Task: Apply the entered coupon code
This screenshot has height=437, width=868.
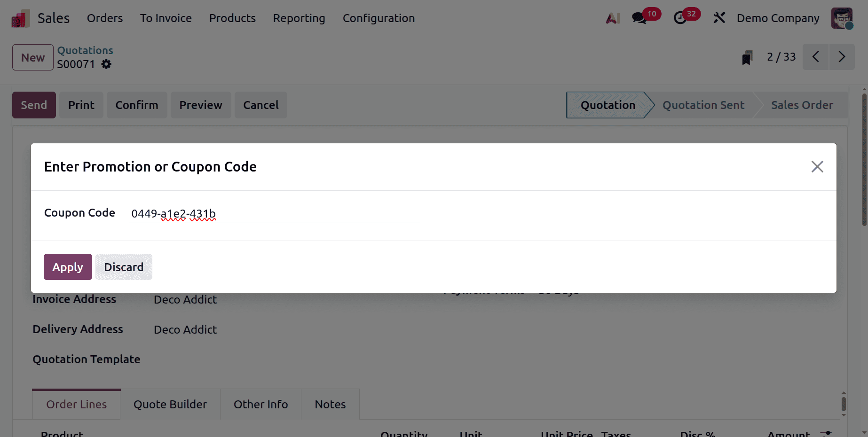Action: (68, 267)
